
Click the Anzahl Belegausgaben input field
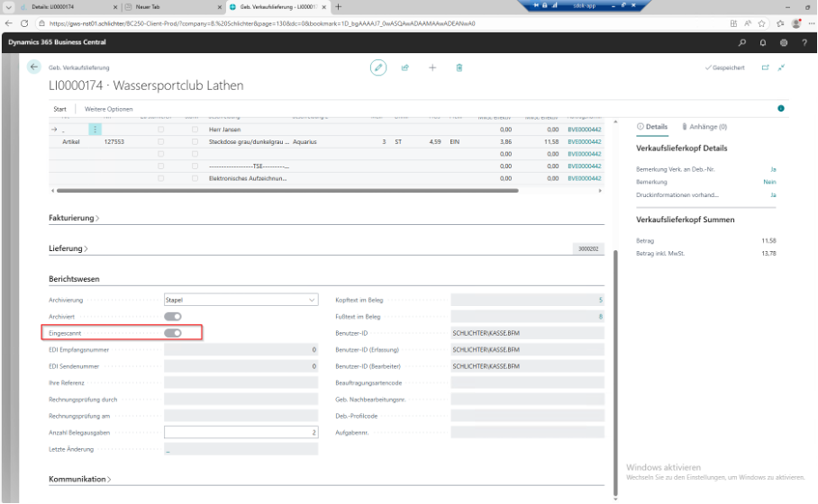[241, 433]
